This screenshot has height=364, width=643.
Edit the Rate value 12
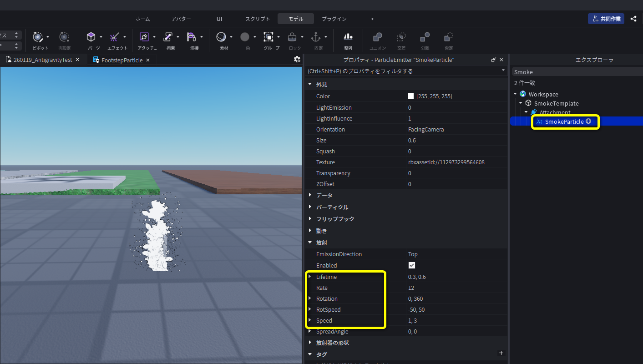click(x=456, y=288)
